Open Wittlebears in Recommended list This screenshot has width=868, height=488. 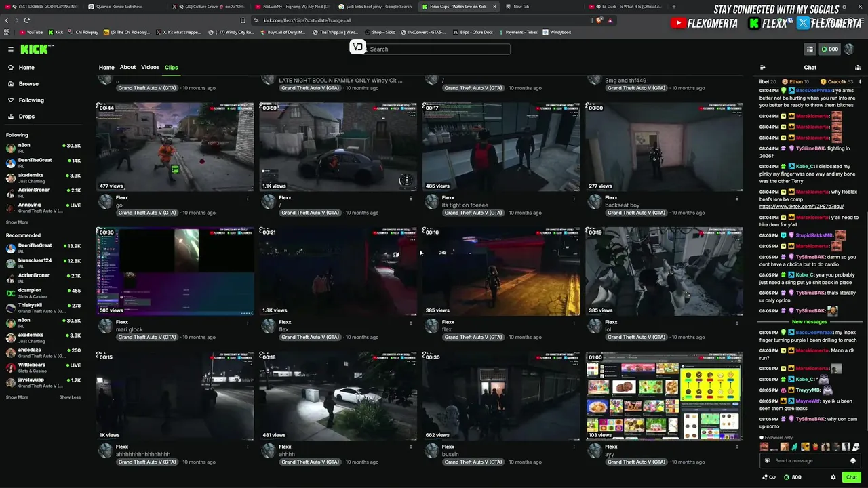[43, 367]
